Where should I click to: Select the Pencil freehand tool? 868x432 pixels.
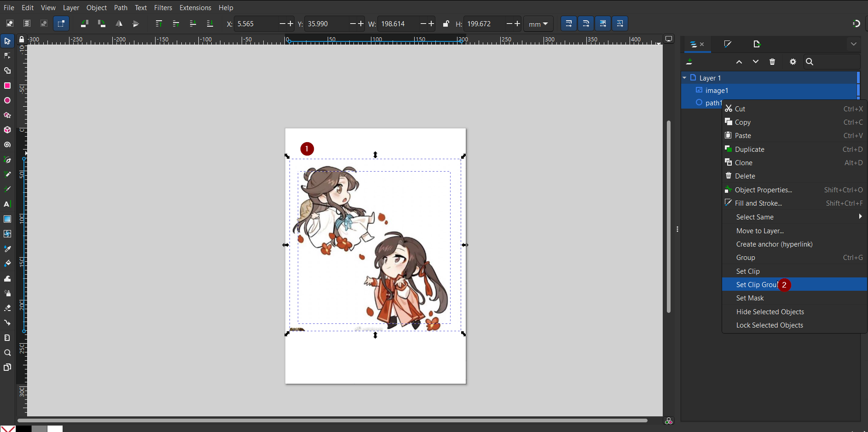pyautogui.click(x=7, y=174)
